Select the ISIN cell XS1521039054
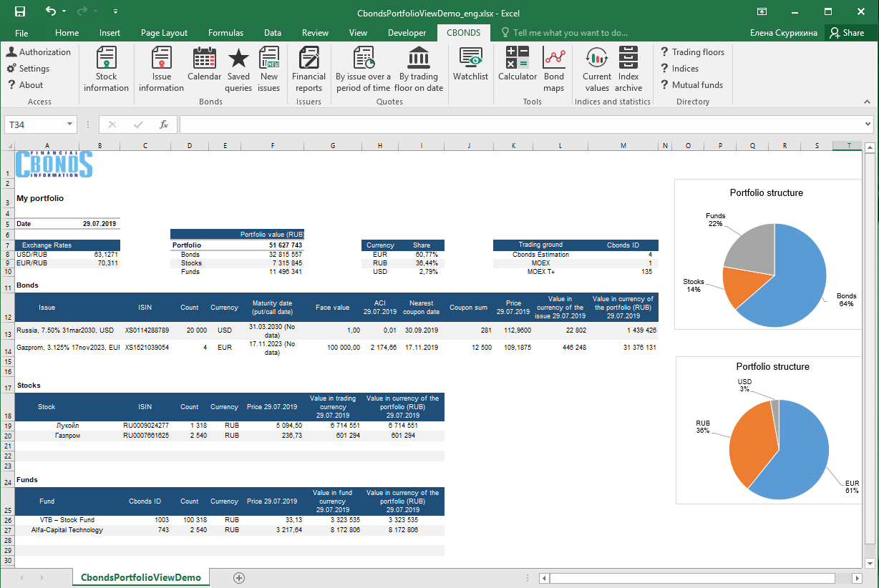Screen dimensions: 879x588 click(145, 347)
